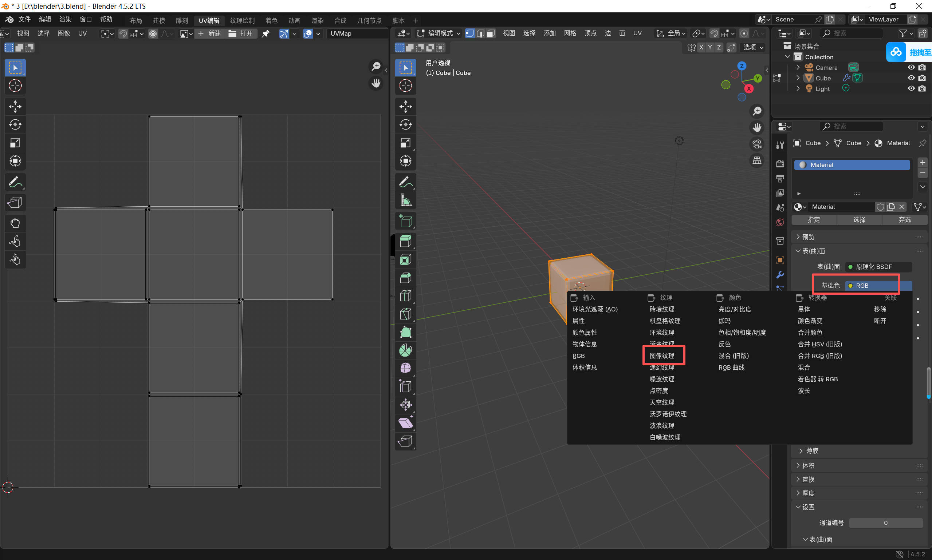Select the Measure tool in viewport

click(x=405, y=200)
